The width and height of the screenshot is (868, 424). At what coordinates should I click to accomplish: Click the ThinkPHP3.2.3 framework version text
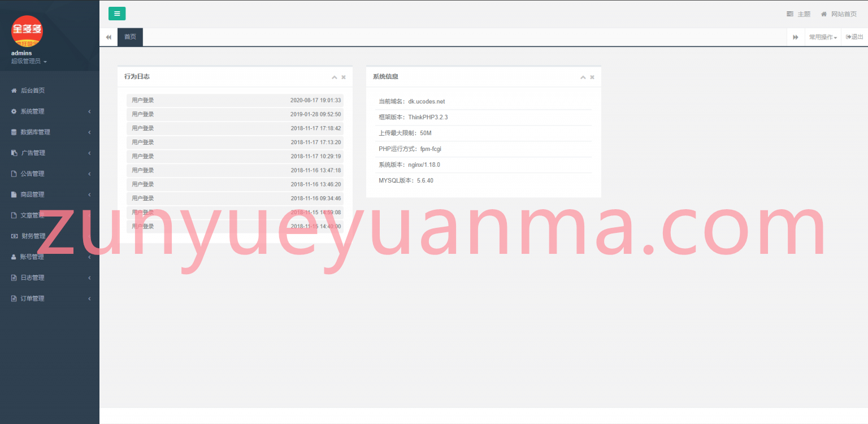(428, 118)
